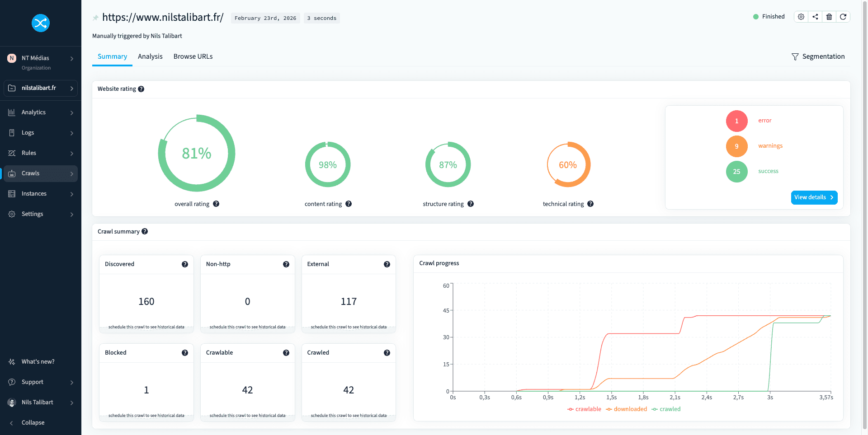
Task: Click help icon on External card
Action: coord(387,264)
